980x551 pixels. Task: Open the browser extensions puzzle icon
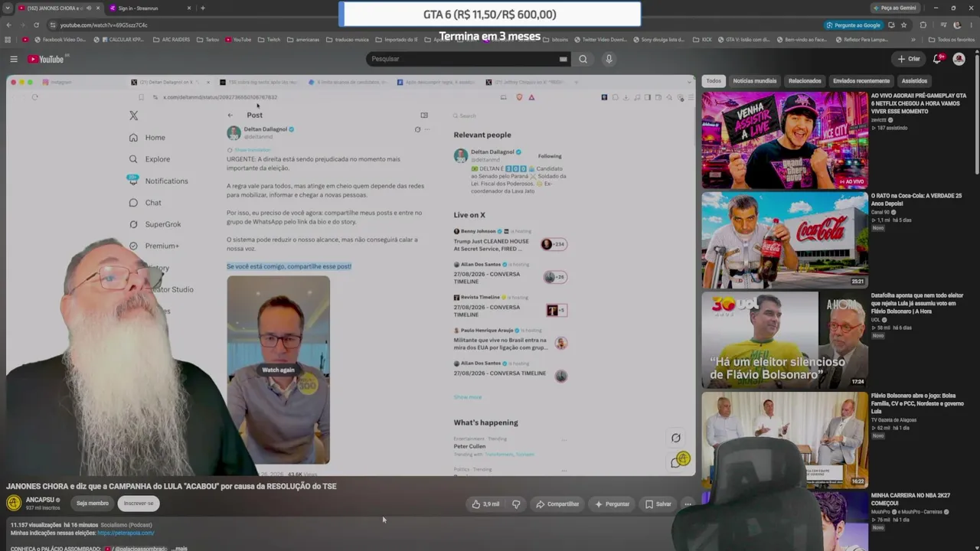(923, 24)
